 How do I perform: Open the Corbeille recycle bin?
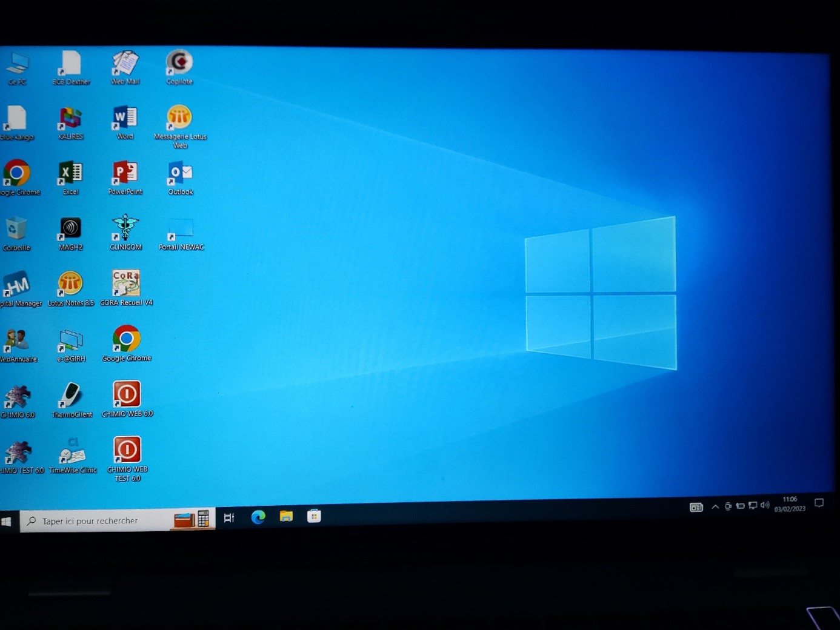coord(16,230)
